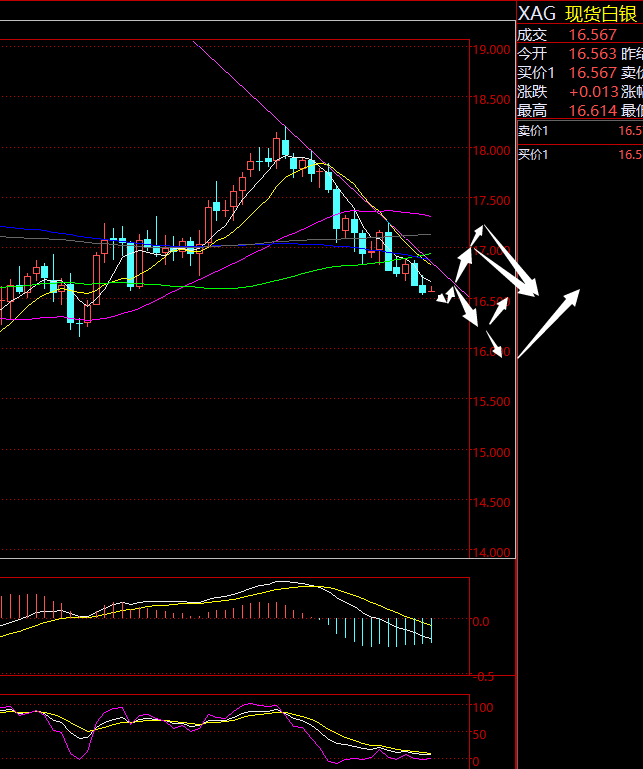
Task: Click the 成交 label in quote panel
Action: point(532,35)
